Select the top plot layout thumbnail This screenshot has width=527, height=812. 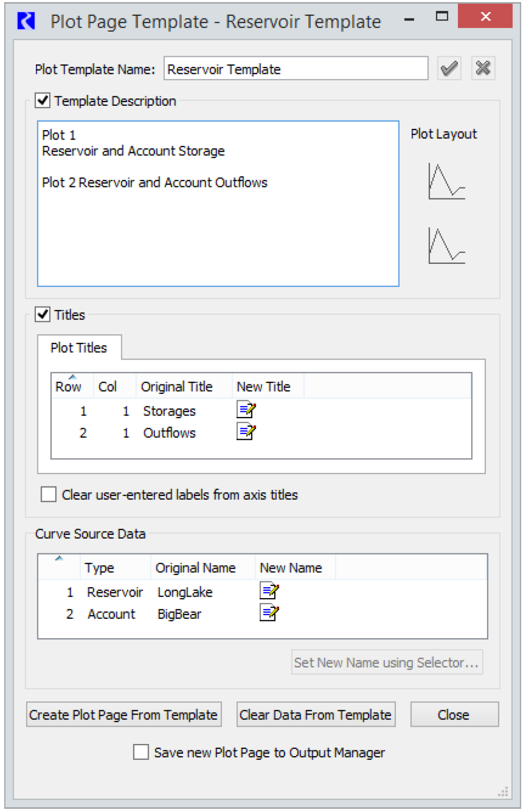(446, 182)
